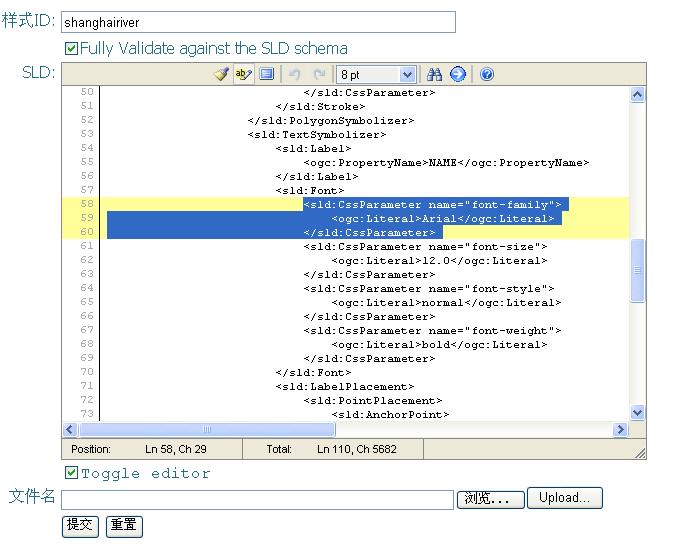Open search with the binoculars icon
This screenshot has width=675, height=547.
pyautogui.click(x=434, y=74)
